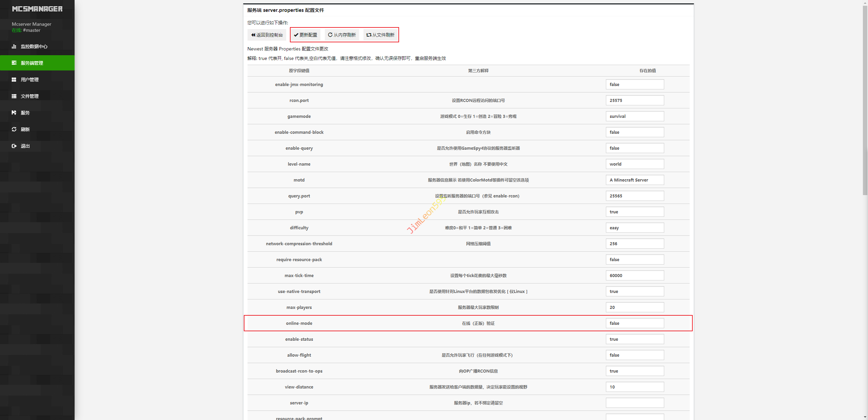Viewport: 868px width, 420px height.
Task: Click the 刷新 refresh icon in sidebar
Action: point(14,129)
